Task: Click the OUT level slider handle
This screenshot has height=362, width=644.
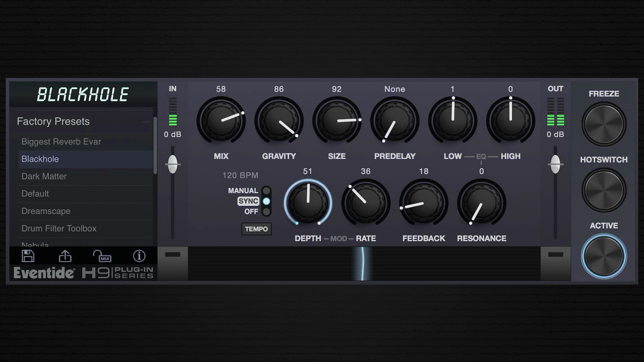Action: [555, 164]
